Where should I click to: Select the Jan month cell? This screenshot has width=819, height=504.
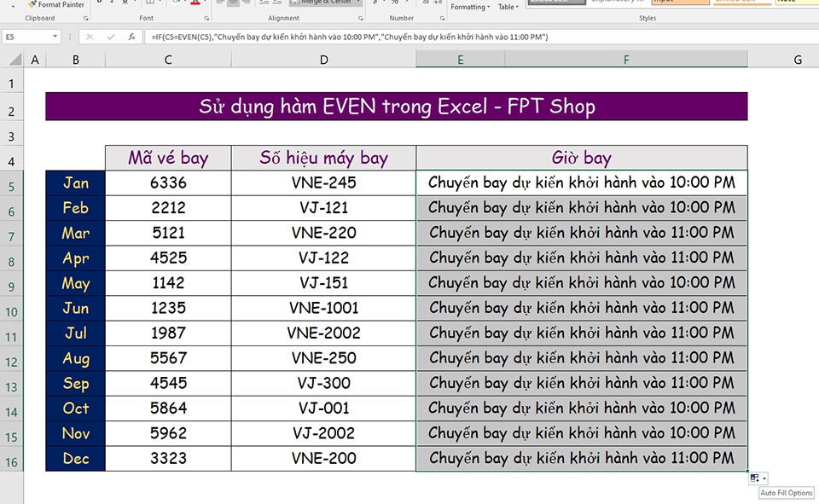[x=76, y=182]
